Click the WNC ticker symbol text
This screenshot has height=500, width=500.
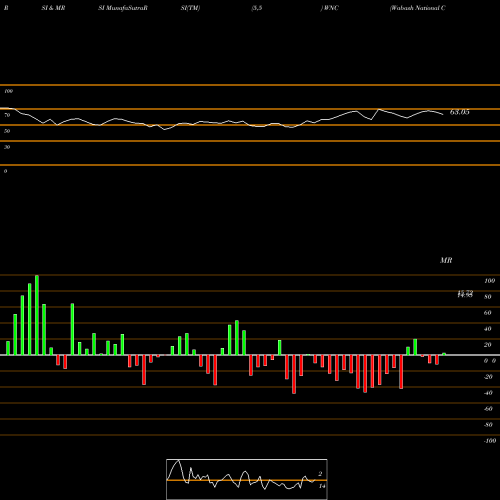coord(331,8)
